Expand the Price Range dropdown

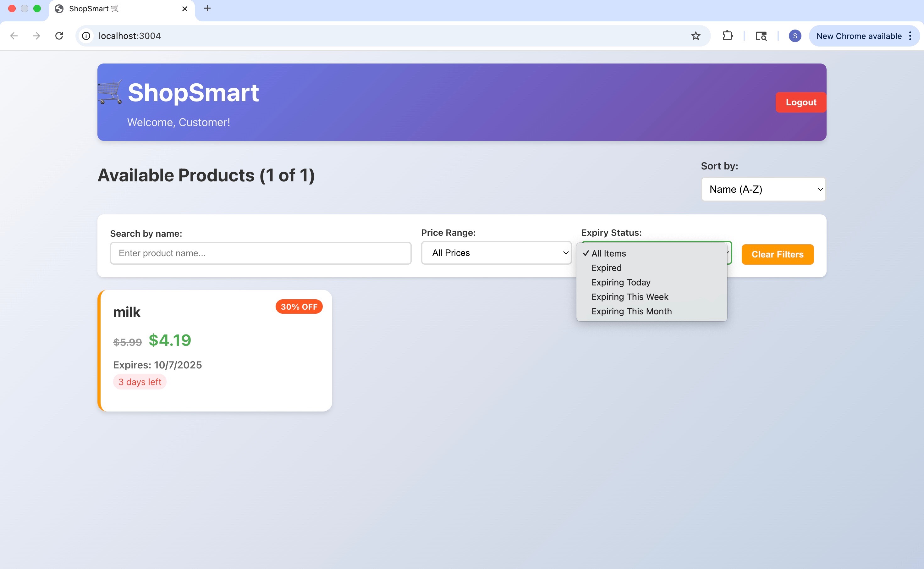(496, 253)
